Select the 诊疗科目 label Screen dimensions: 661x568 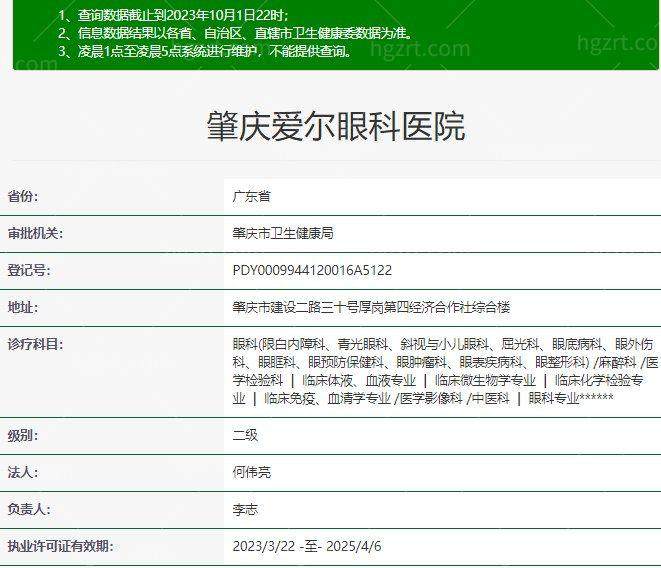tap(35, 344)
